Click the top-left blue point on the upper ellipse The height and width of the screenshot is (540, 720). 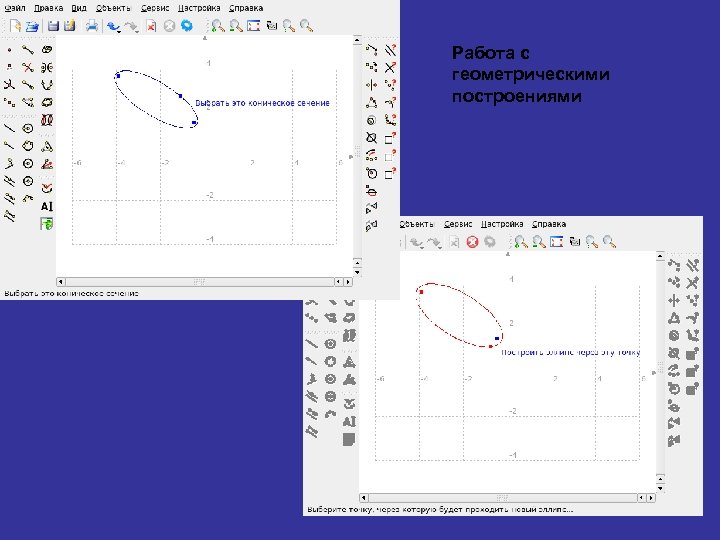[118, 76]
